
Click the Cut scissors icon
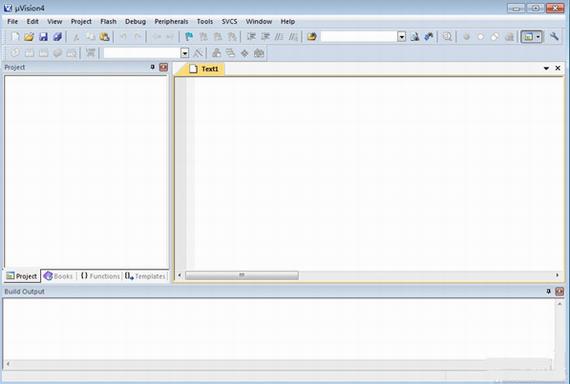coord(76,37)
